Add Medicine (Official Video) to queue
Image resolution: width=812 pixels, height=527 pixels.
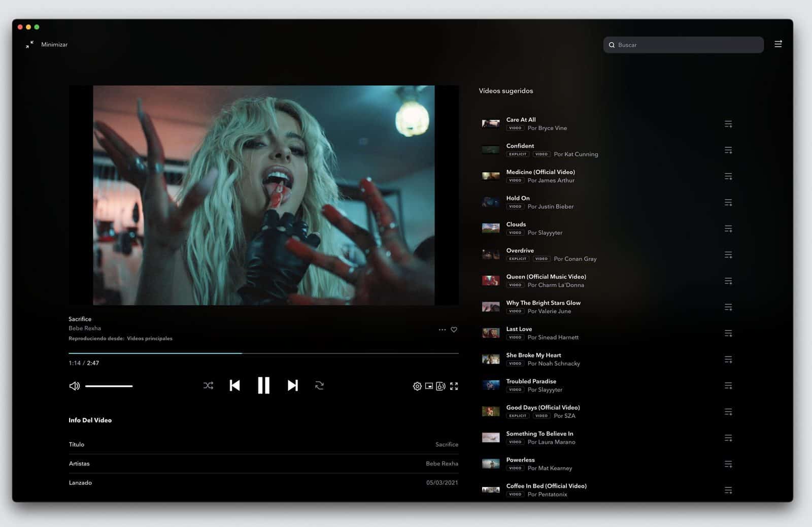728,176
